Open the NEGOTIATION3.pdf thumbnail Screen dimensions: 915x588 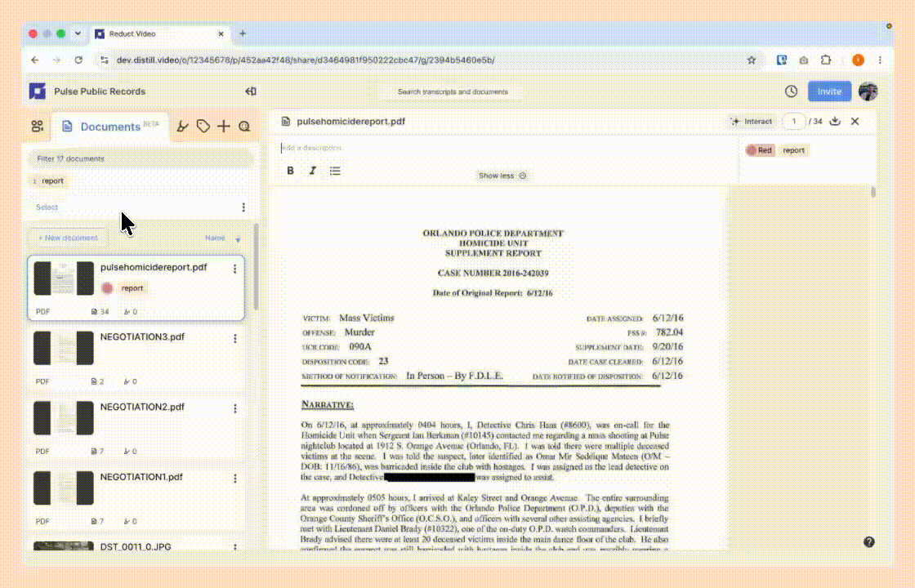tap(63, 348)
